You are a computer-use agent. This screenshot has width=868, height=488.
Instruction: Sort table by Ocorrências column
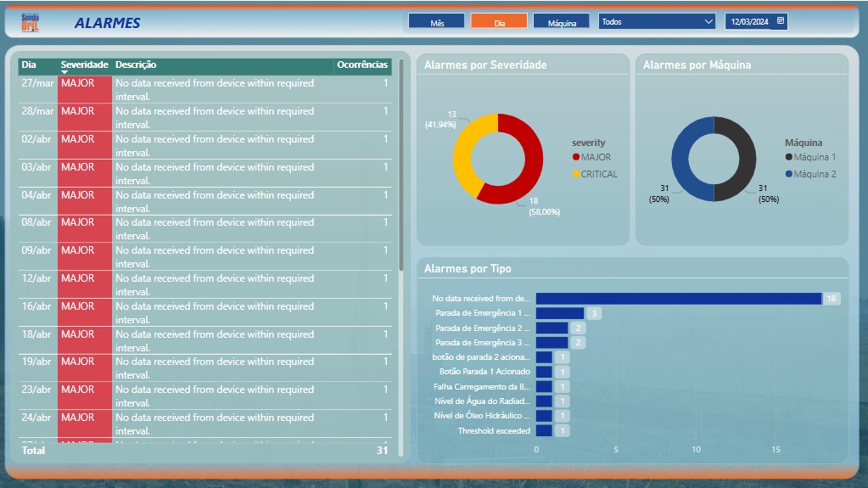click(x=362, y=65)
